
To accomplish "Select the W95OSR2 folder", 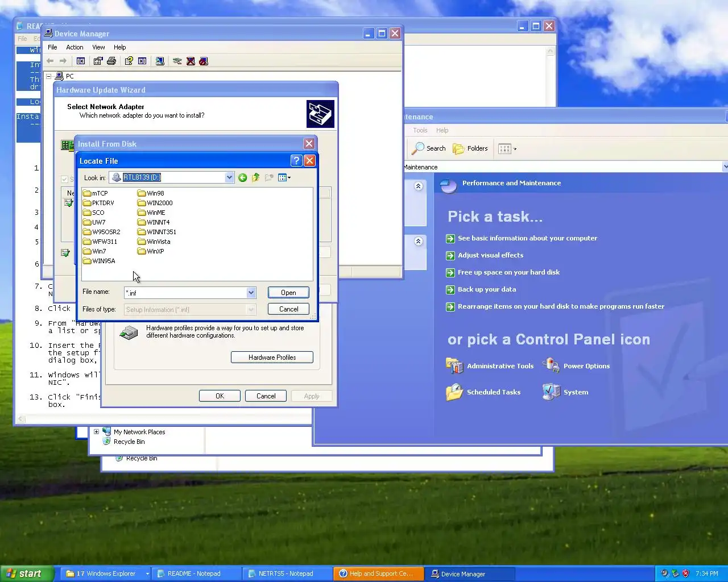I will pyautogui.click(x=102, y=232).
